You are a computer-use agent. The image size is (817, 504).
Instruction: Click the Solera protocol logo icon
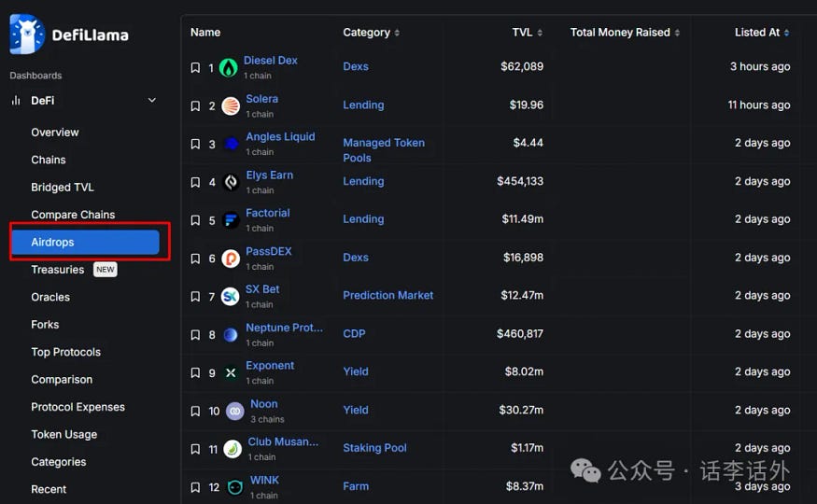coord(231,106)
